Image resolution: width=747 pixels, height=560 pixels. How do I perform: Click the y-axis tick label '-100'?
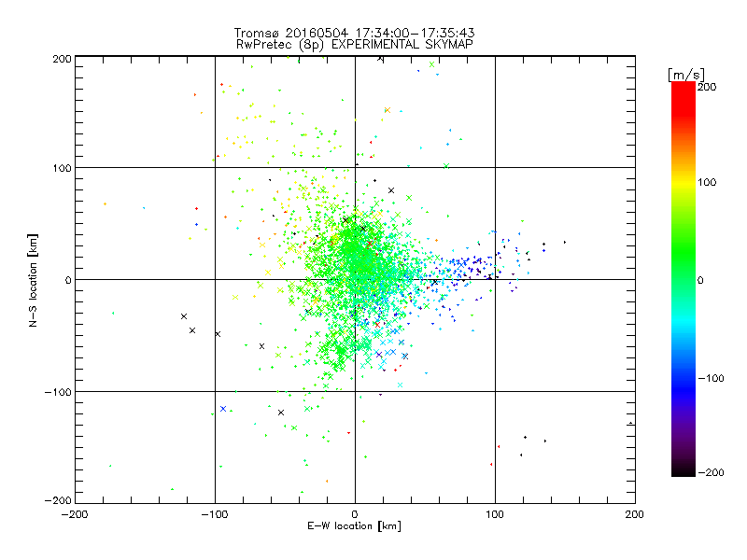tap(58, 392)
